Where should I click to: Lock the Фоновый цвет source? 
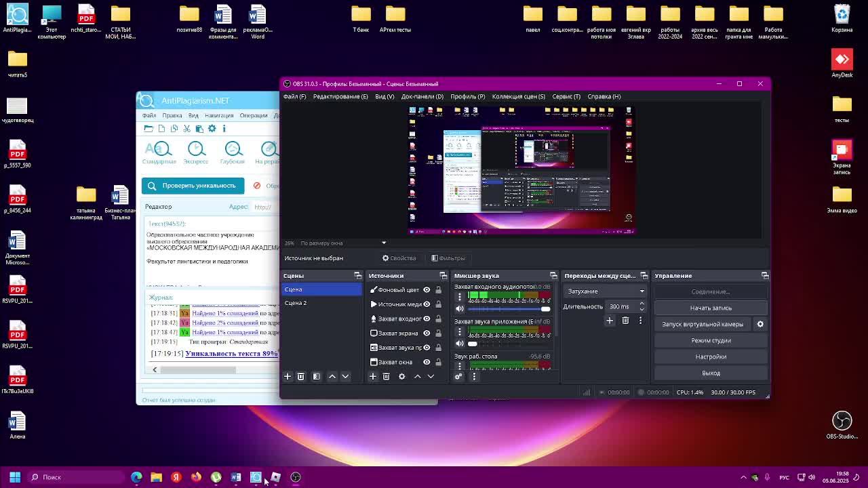pyautogui.click(x=438, y=290)
